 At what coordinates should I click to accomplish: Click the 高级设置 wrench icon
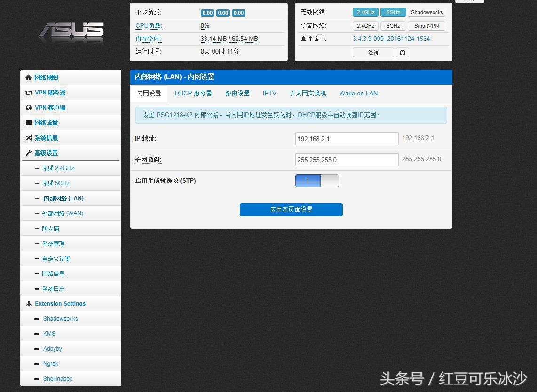pyautogui.click(x=29, y=152)
